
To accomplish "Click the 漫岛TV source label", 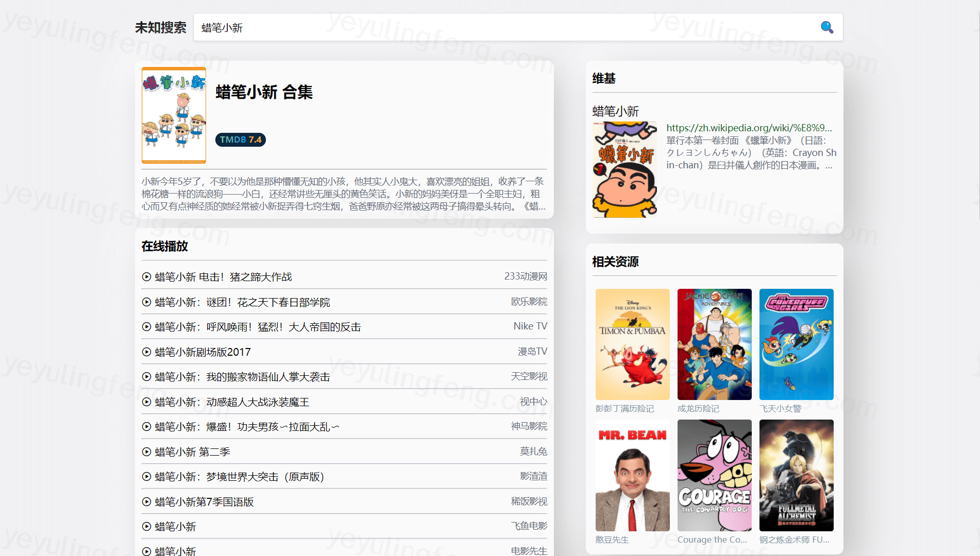I will click(x=532, y=352).
